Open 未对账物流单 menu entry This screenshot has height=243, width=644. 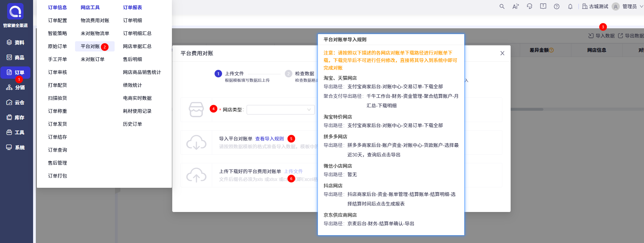click(95, 33)
